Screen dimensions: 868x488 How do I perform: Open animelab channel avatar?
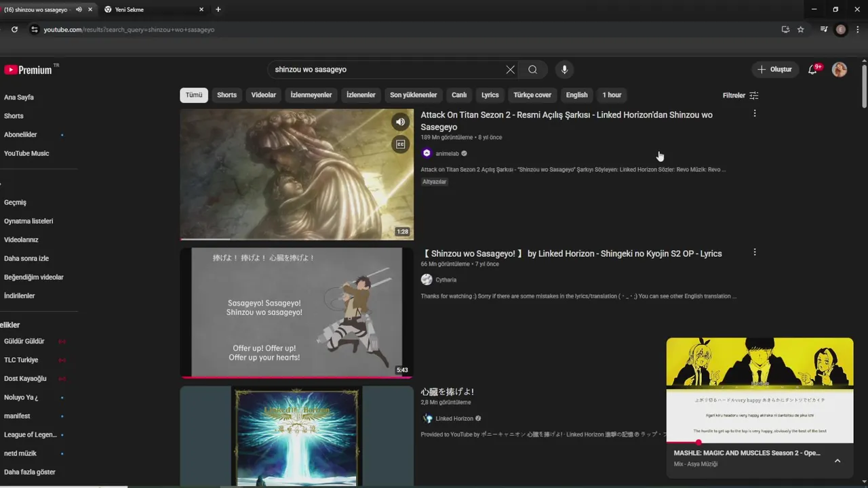tap(427, 153)
